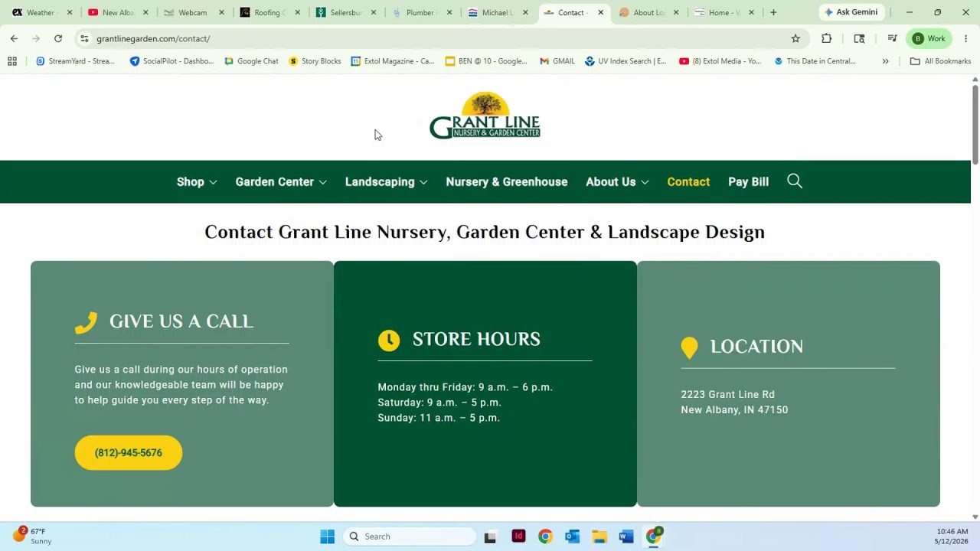980x551 pixels.
Task: Open the Google Chat bookmark
Action: click(x=251, y=61)
